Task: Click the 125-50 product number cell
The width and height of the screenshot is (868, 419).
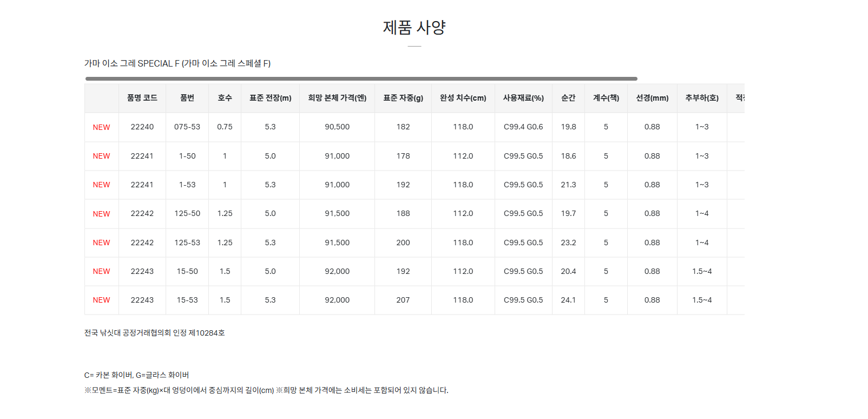Action: [x=187, y=213]
